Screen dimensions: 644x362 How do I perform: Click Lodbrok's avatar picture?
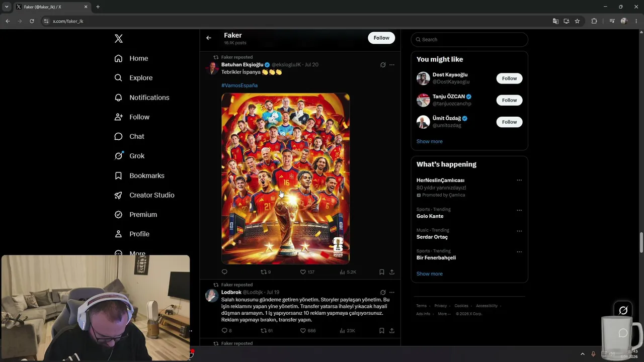pos(212,296)
